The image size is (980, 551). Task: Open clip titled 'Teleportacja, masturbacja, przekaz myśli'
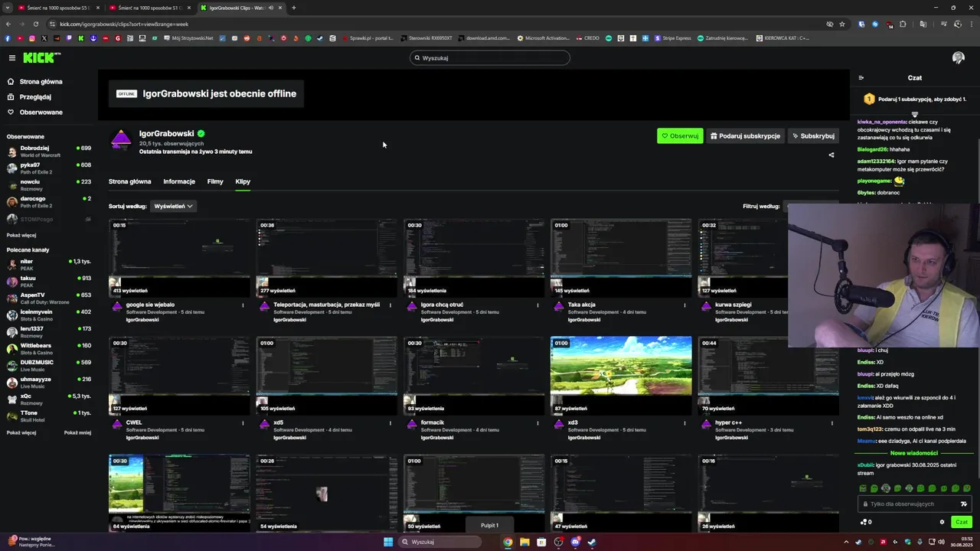tap(326, 305)
